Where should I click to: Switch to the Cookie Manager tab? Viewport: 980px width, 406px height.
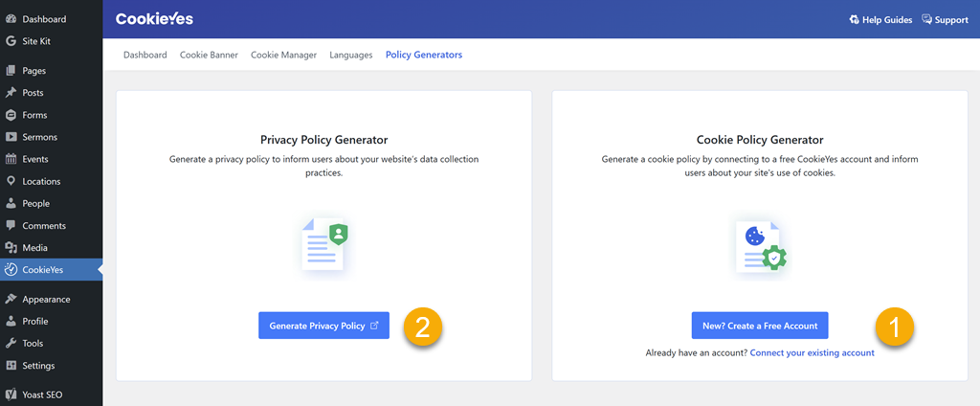[x=283, y=55]
